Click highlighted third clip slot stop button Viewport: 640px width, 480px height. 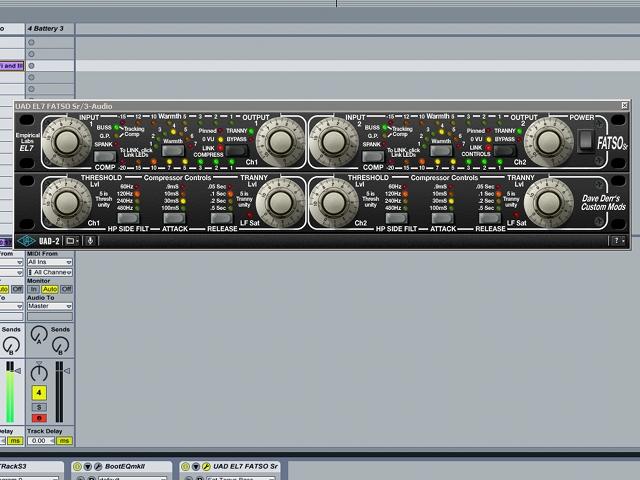pyautogui.click(x=31, y=66)
